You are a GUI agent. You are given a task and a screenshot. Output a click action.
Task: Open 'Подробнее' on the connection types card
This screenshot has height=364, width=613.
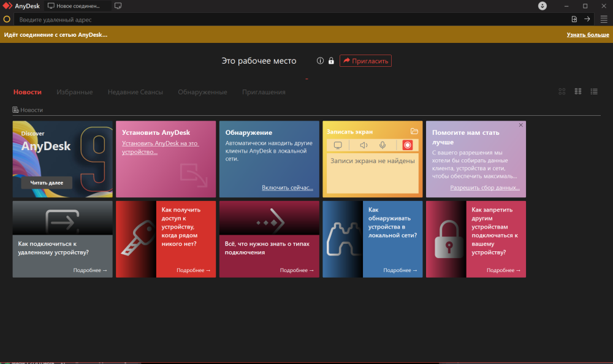point(297,270)
